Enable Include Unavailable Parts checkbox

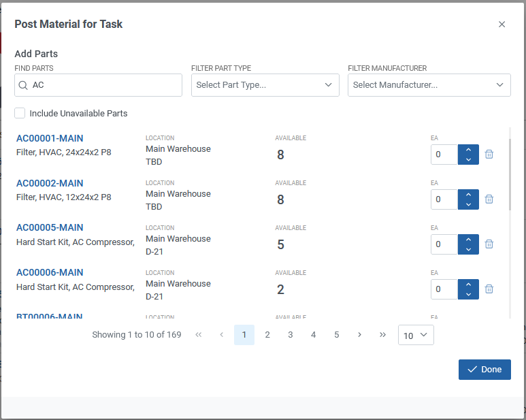pyautogui.click(x=20, y=114)
